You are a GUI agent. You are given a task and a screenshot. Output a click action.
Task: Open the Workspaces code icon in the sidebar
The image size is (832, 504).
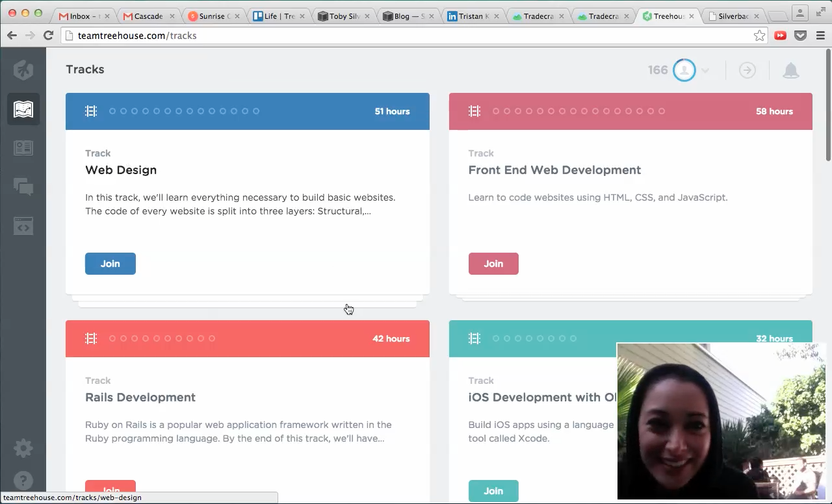pyautogui.click(x=23, y=226)
